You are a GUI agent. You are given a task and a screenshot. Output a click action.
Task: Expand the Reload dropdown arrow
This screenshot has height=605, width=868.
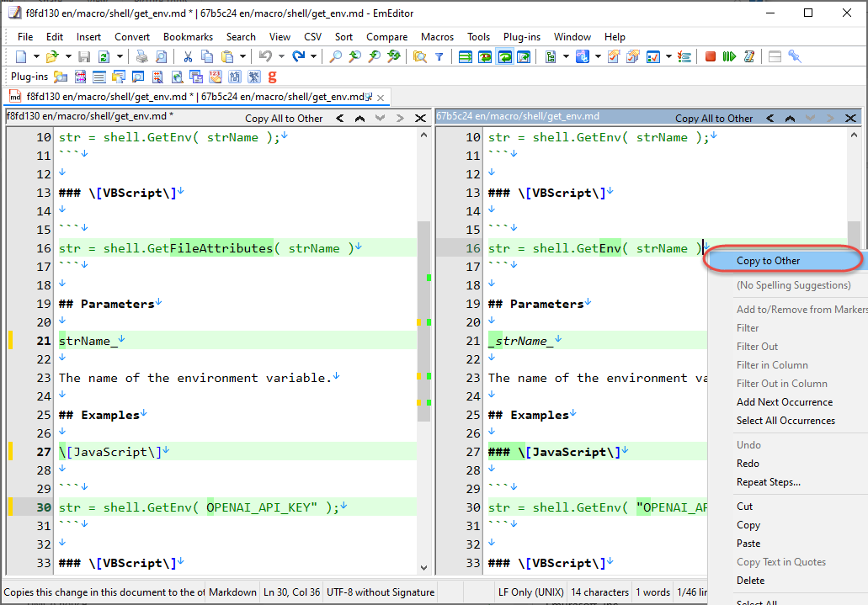click(x=119, y=56)
